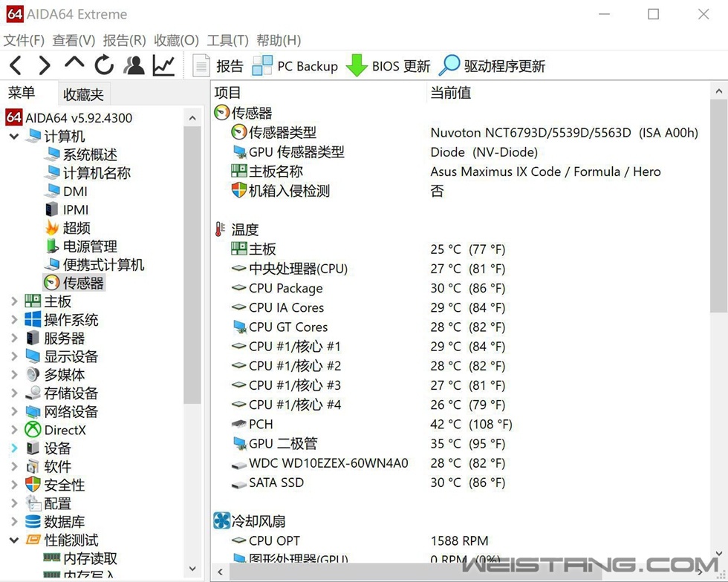The image size is (728, 582).
Task: Click the tree panel scroll down arrow
Action: tap(192, 569)
